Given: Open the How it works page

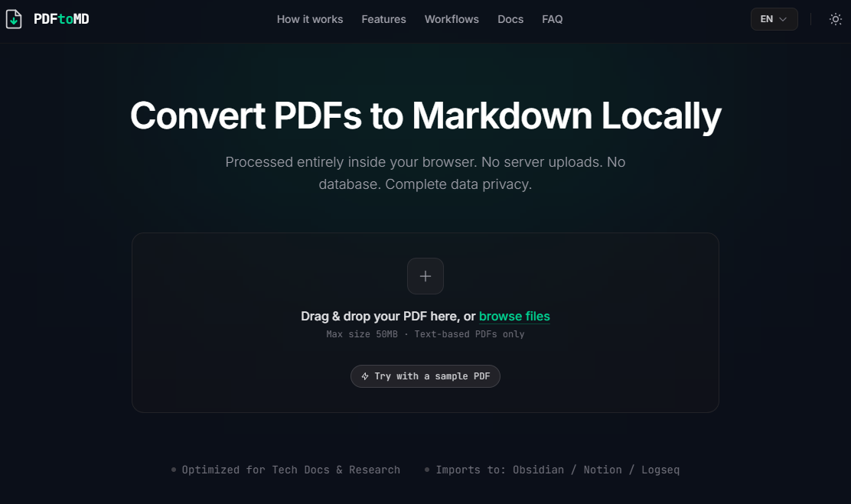Looking at the screenshot, I should click(310, 19).
